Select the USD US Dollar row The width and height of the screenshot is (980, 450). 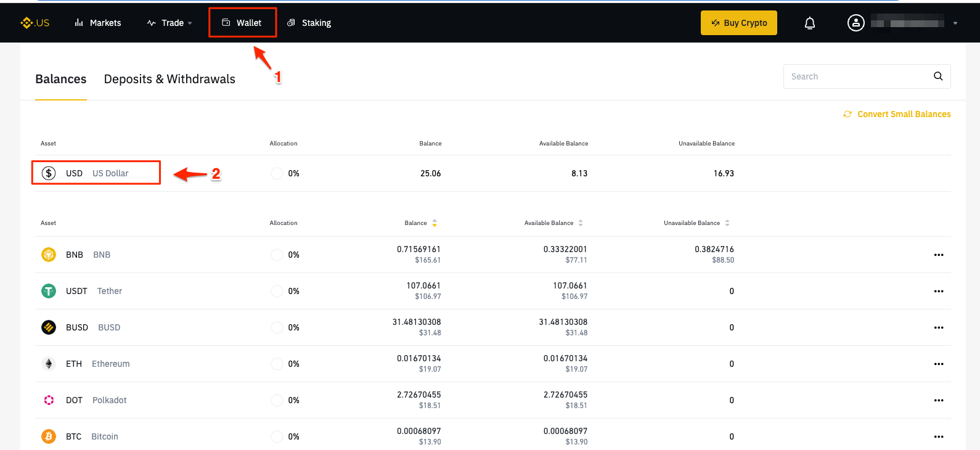tap(492, 173)
